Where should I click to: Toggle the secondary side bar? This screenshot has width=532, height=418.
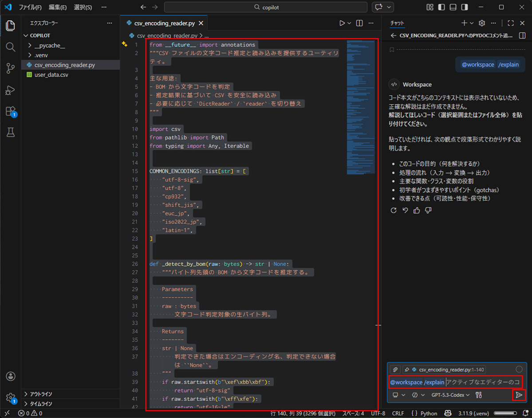[x=465, y=7]
